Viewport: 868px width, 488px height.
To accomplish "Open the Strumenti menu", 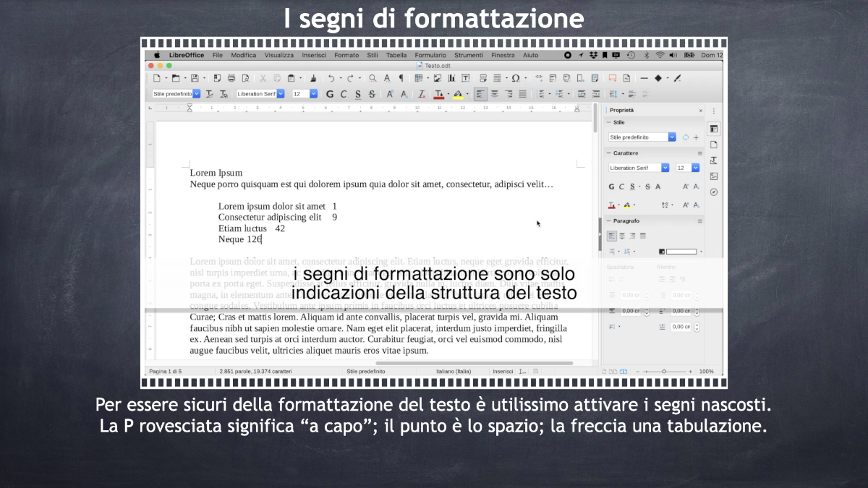I will (468, 55).
